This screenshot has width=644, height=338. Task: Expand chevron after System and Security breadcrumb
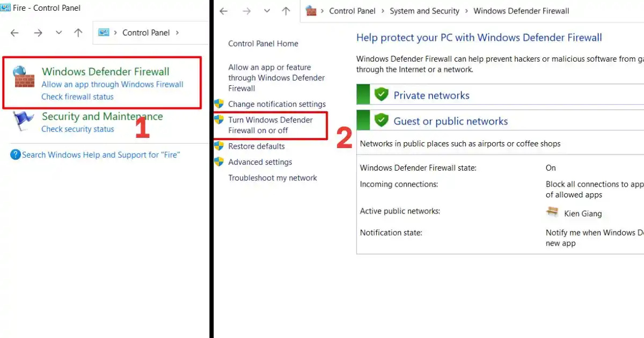tap(467, 11)
